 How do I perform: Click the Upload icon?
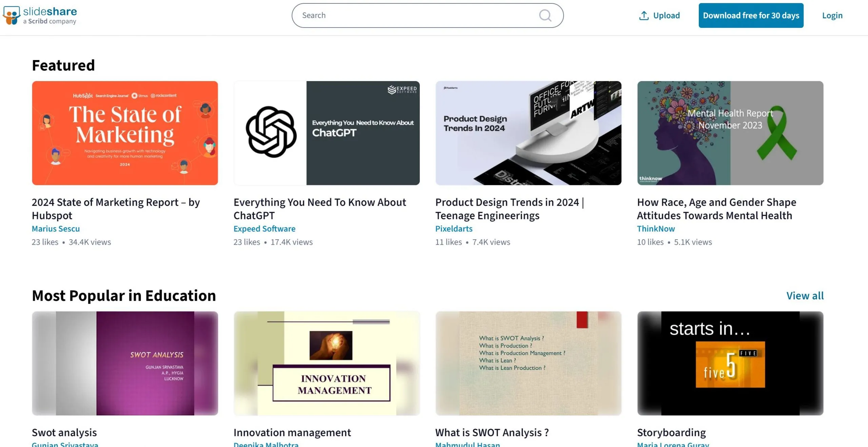coord(643,15)
